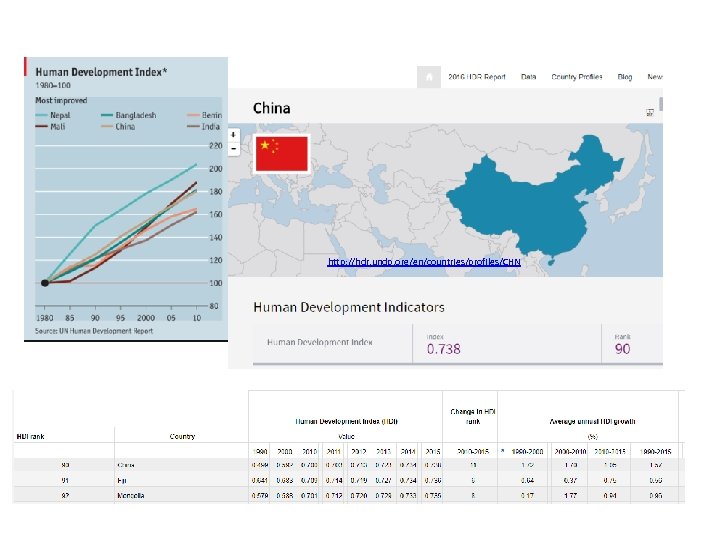Click the China legend entry in chart
This screenshot has height=540, width=720.
click(x=118, y=127)
